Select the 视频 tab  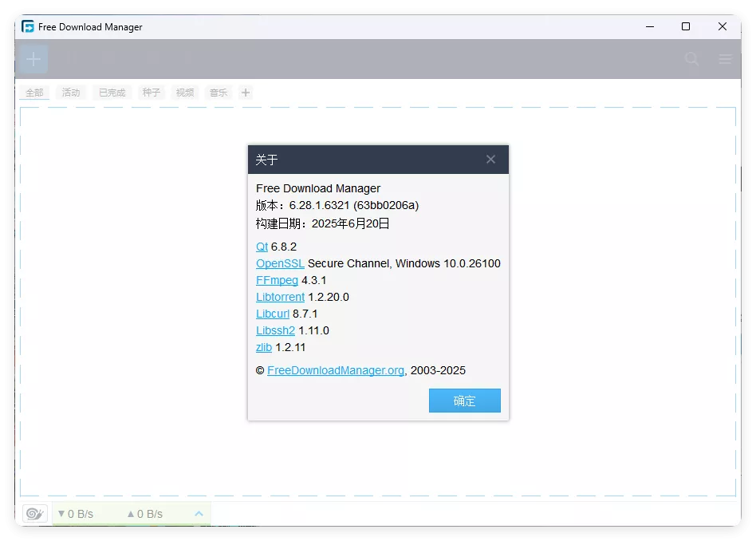tap(185, 93)
